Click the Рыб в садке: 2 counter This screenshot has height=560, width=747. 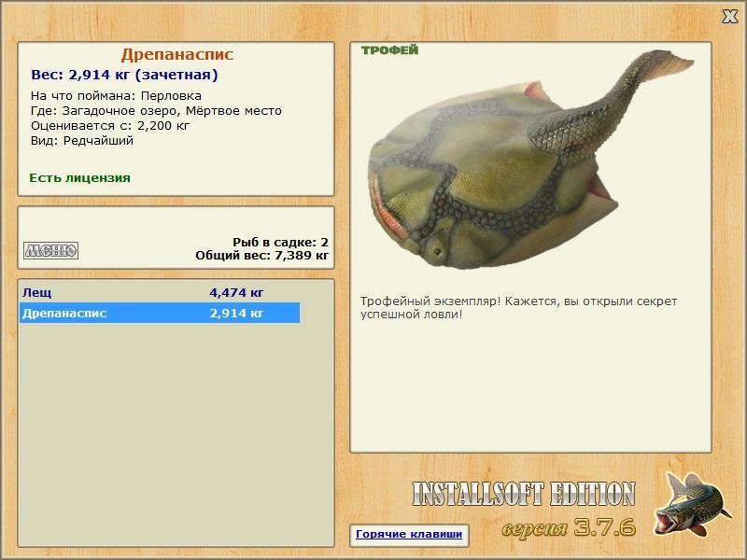click(281, 243)
